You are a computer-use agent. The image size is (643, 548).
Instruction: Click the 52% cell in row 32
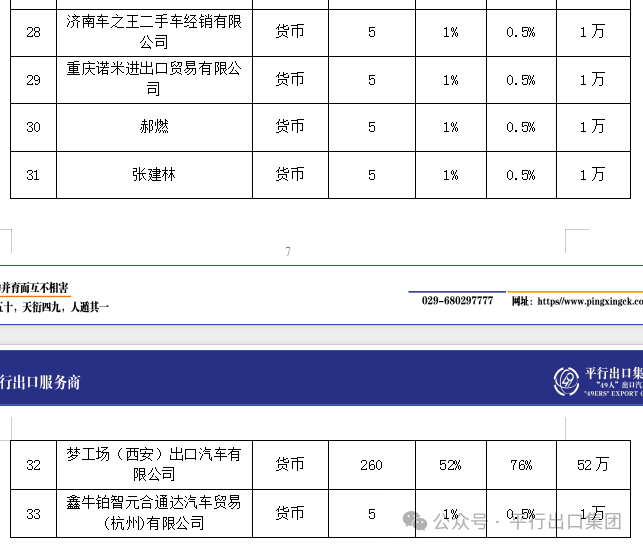(x=451, y=465)
